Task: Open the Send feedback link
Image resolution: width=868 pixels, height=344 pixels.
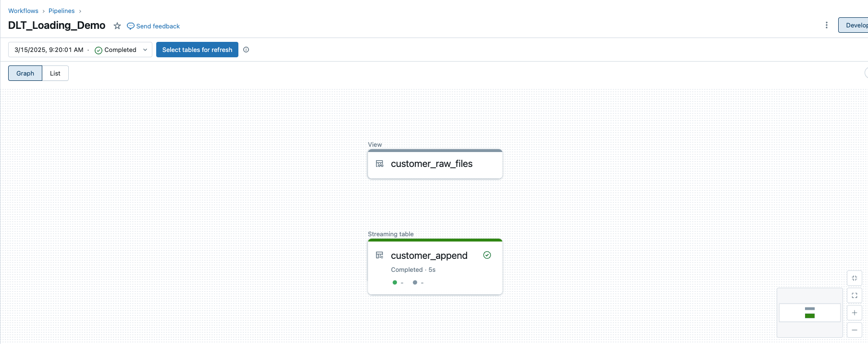Action: [x=153, y=26]
